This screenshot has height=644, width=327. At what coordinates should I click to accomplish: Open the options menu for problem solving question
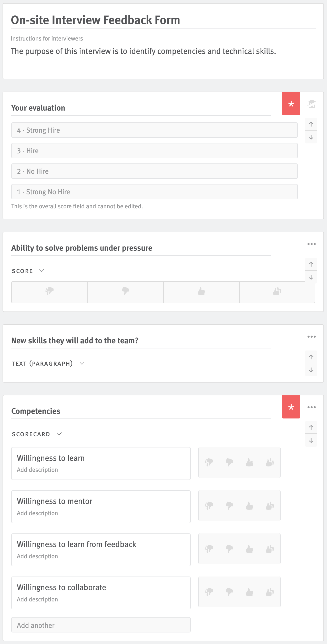pos(311,244)
